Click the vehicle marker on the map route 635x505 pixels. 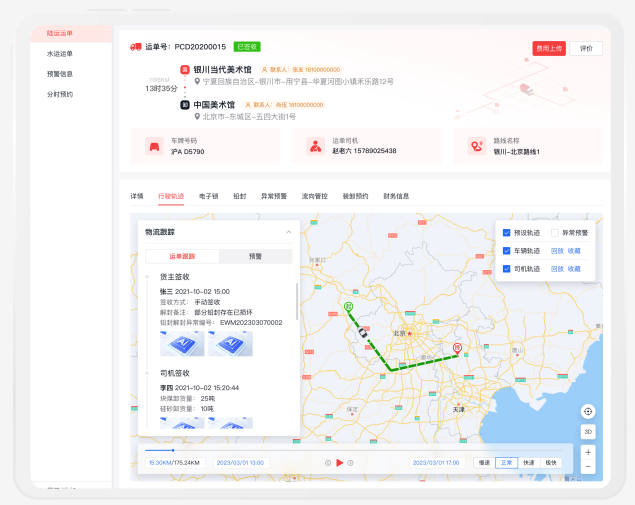click(x=363, y=335)
